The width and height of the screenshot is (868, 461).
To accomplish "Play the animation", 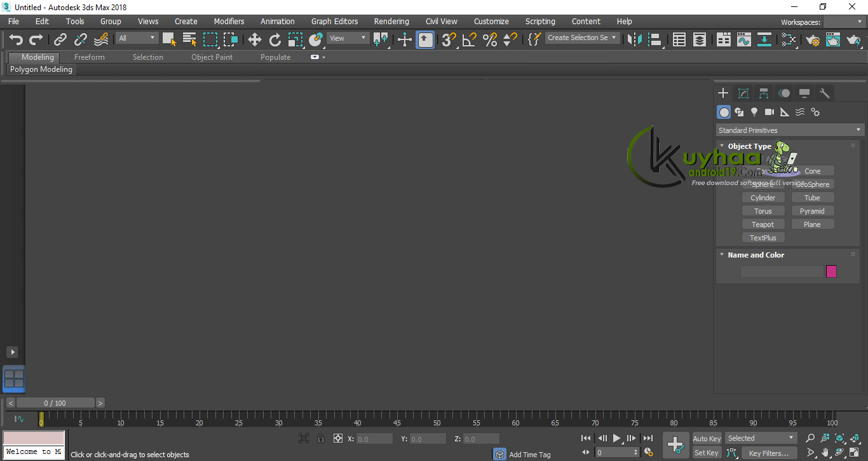I will 616,438.
